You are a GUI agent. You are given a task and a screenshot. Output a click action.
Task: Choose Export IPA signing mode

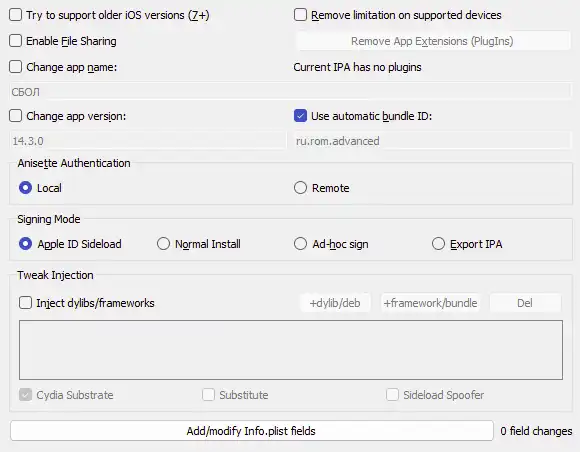click(x=438, y=244)
